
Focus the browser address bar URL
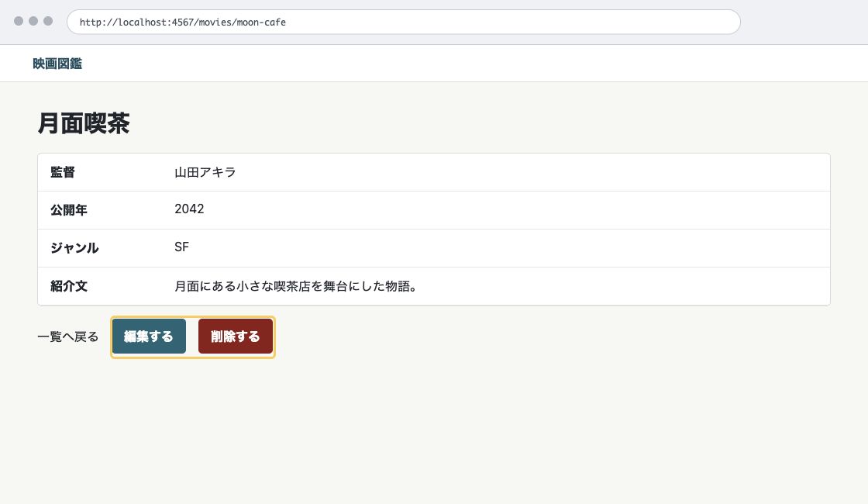[x=404, y=22]
